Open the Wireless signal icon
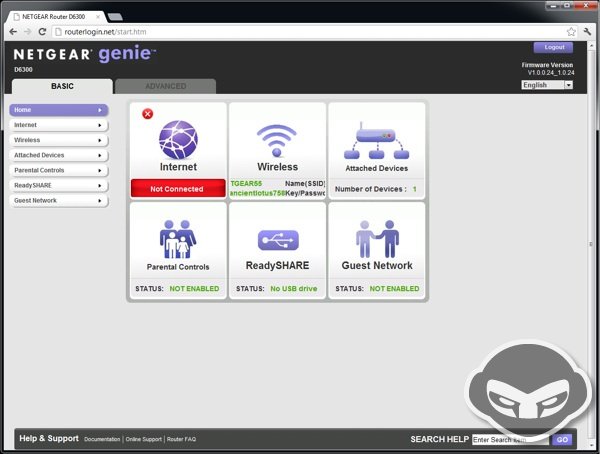Screen dimensions: 600x454 pyautogui.click(x=277, y=140)
